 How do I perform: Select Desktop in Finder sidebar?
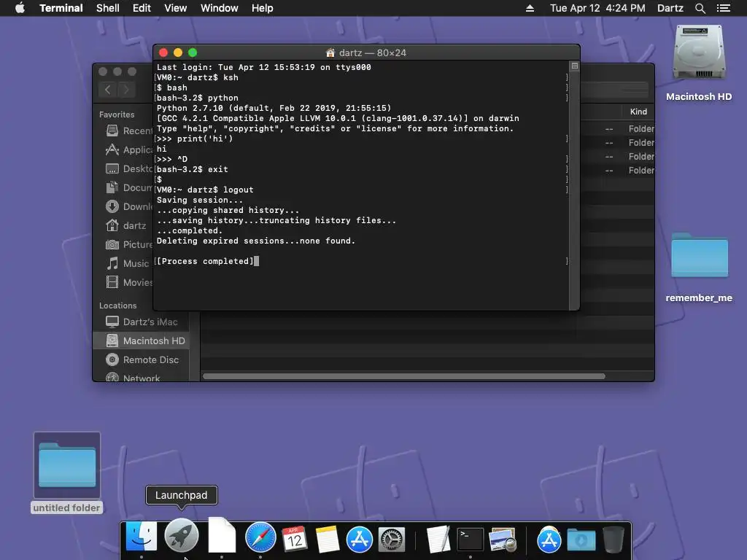tap(128, 168)
